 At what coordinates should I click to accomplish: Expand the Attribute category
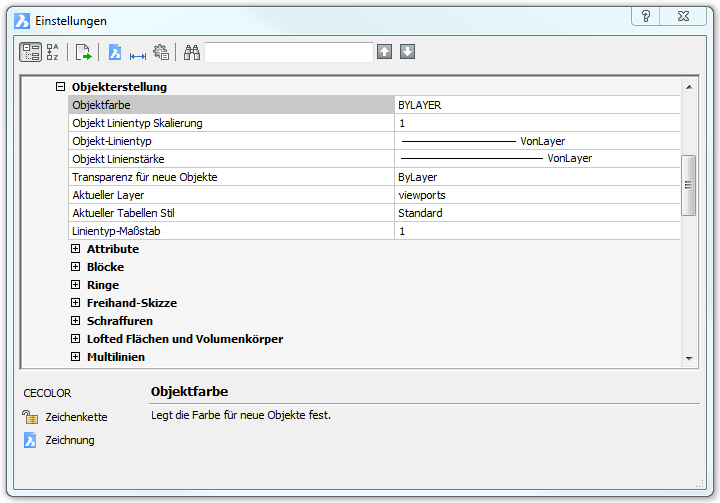(x=76, y=249)
